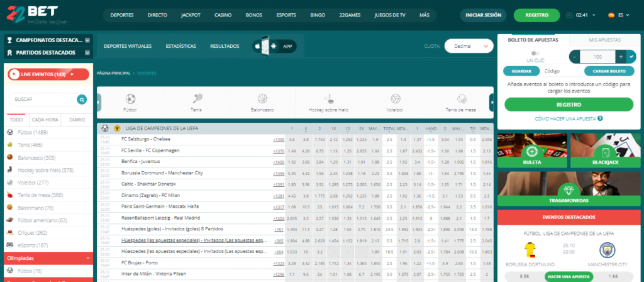Open the Casino menu item
Screen dimensions: 644x282
223,14
